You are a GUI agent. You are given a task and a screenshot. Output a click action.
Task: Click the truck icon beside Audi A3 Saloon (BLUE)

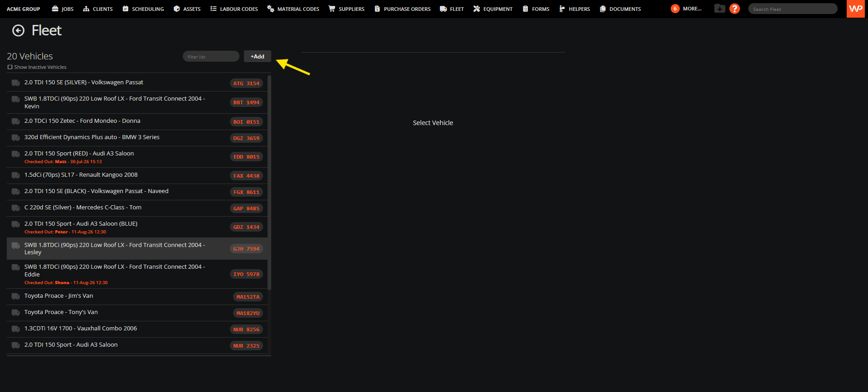click(x=15, y=224)
